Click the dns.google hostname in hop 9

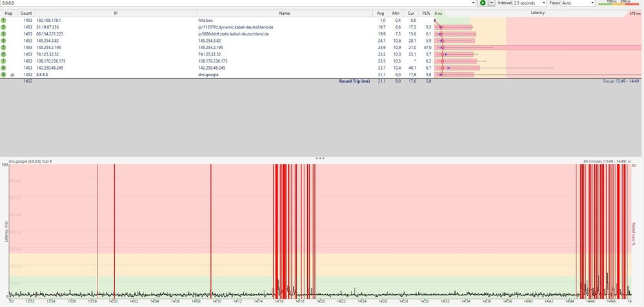pos(208,75)
